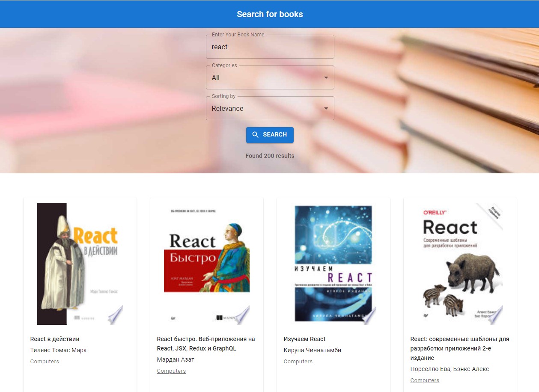This screenshot has height=392, width=539.
Task: Open the React в действии book cover
Action: pos(80,263)
